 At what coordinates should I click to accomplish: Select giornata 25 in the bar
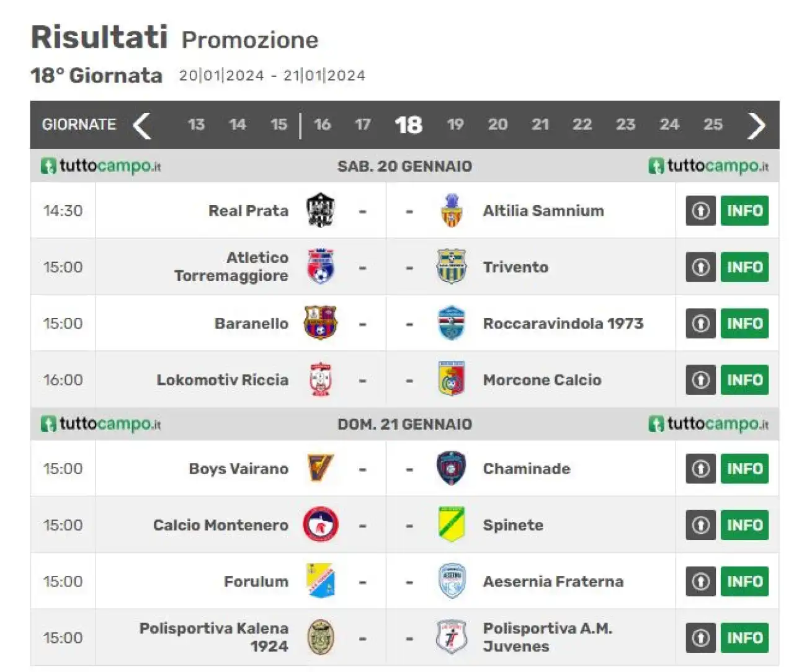click(713, 125)
